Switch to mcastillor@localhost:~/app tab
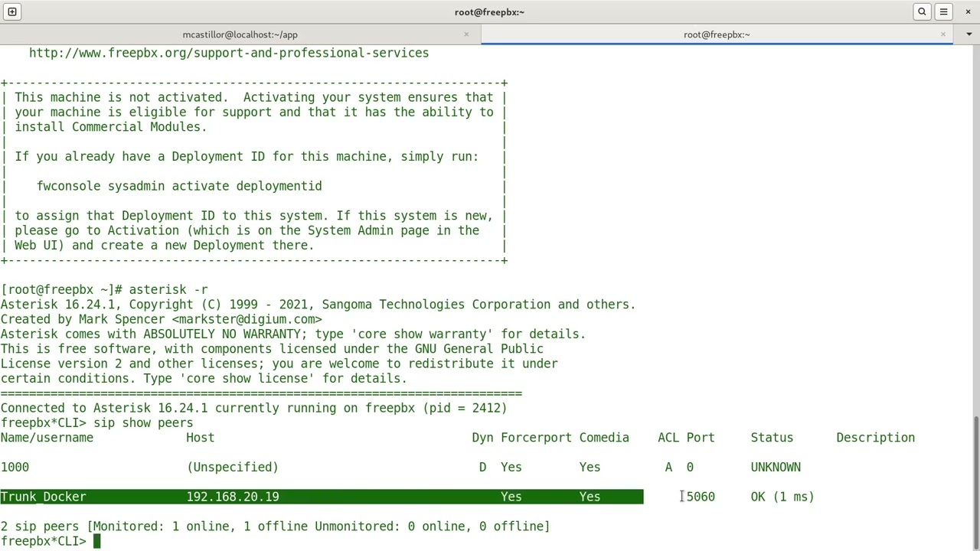The image size is (980, 551). pos(240,34)
